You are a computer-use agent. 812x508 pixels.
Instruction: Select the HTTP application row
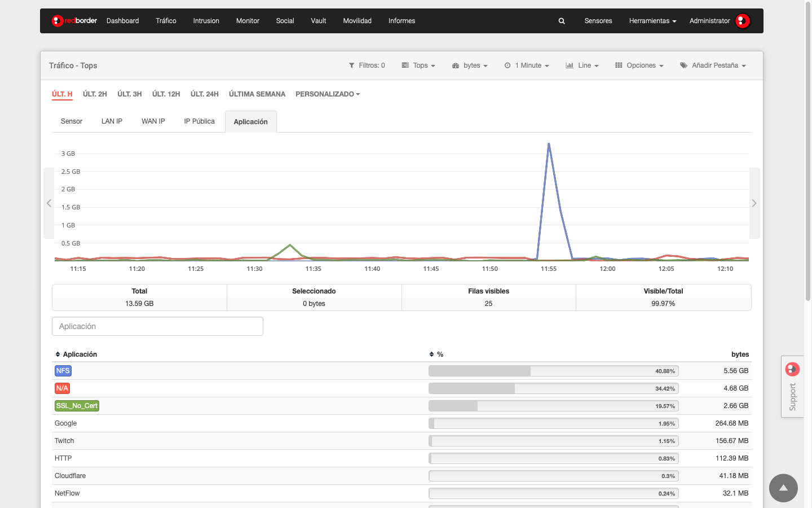coord(401,458)
